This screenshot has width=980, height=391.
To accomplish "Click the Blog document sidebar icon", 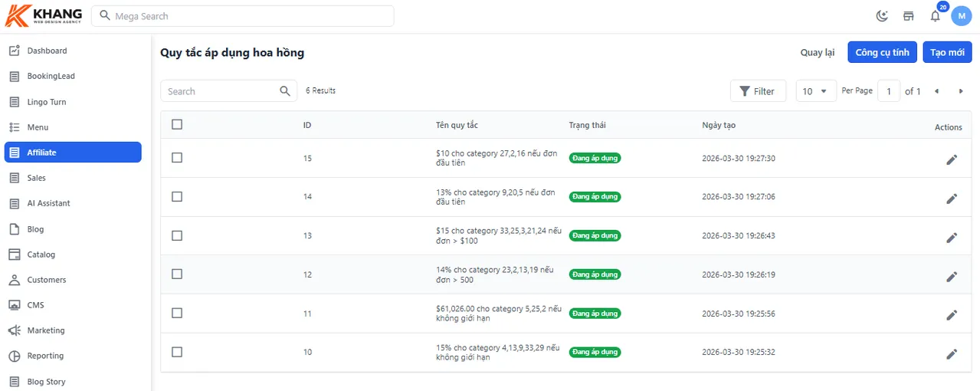I will [14, 229].
